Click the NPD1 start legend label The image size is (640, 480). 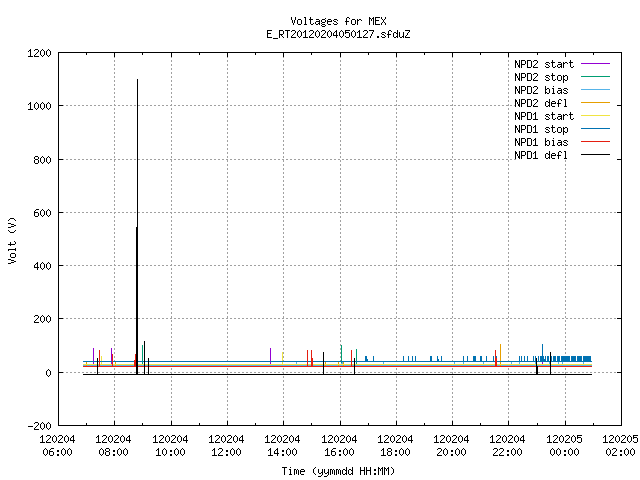tap(544, 116)
